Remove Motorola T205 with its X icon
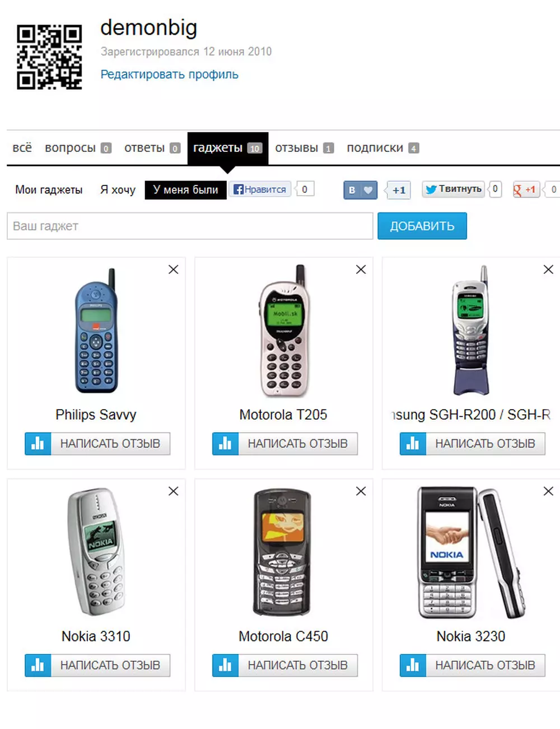This screenshot has height=729, width=560. tap(361, 270)
